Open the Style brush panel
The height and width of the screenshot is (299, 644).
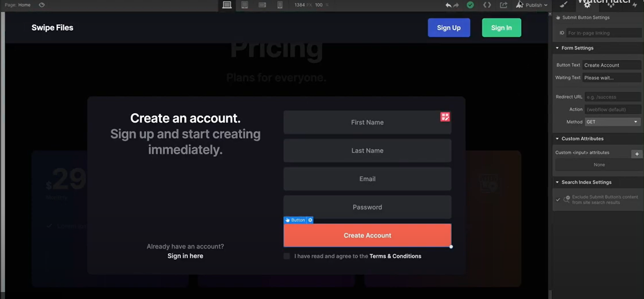pos(564,5)
